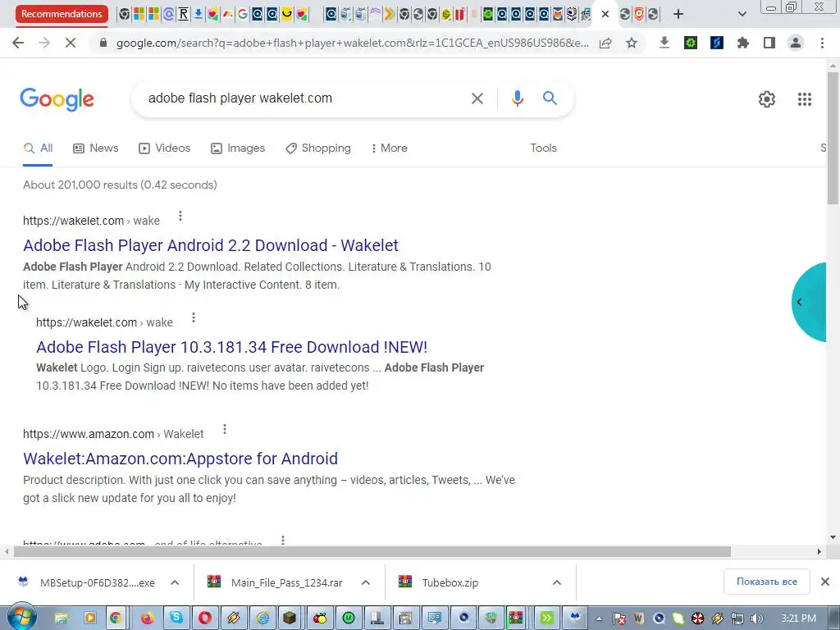The image size is (840, 630).
Task: Open the Extensions puzzle-piece menu
Action: (x=743, y=43)
